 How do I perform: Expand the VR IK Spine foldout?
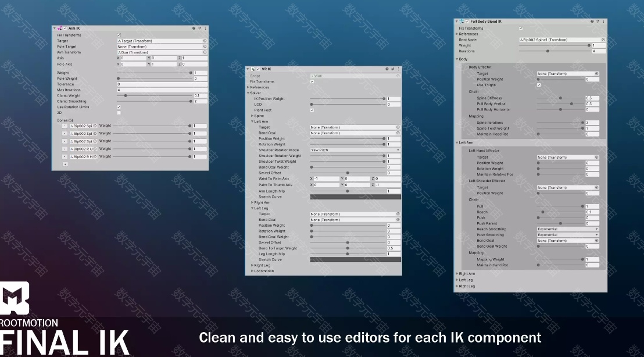coord(252,116)
